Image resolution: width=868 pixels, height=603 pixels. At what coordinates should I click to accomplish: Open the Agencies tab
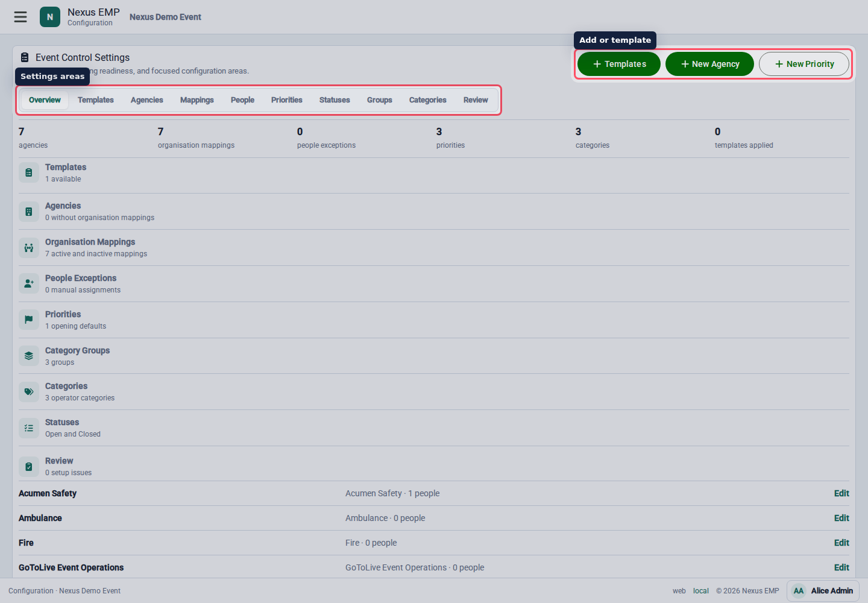point(147,100)
